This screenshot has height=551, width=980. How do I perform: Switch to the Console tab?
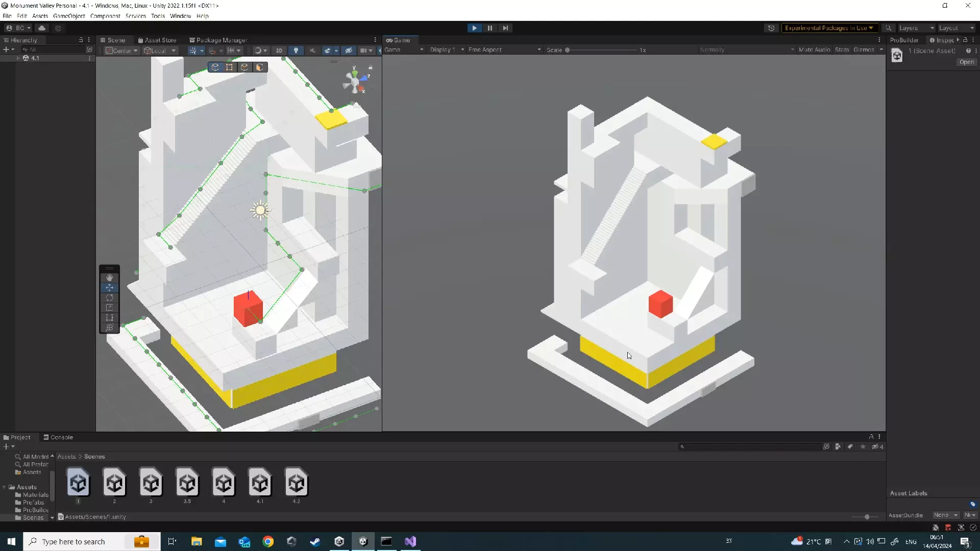58,437
